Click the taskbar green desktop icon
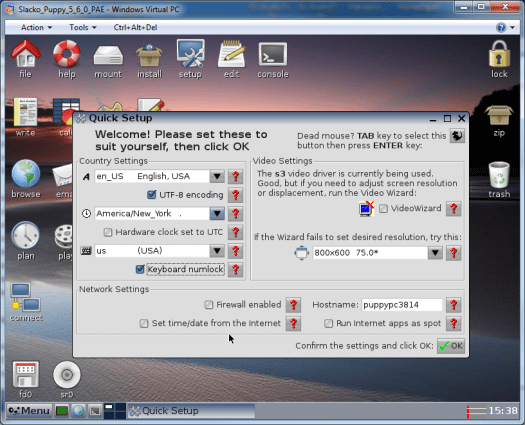 tap(62, 411)
